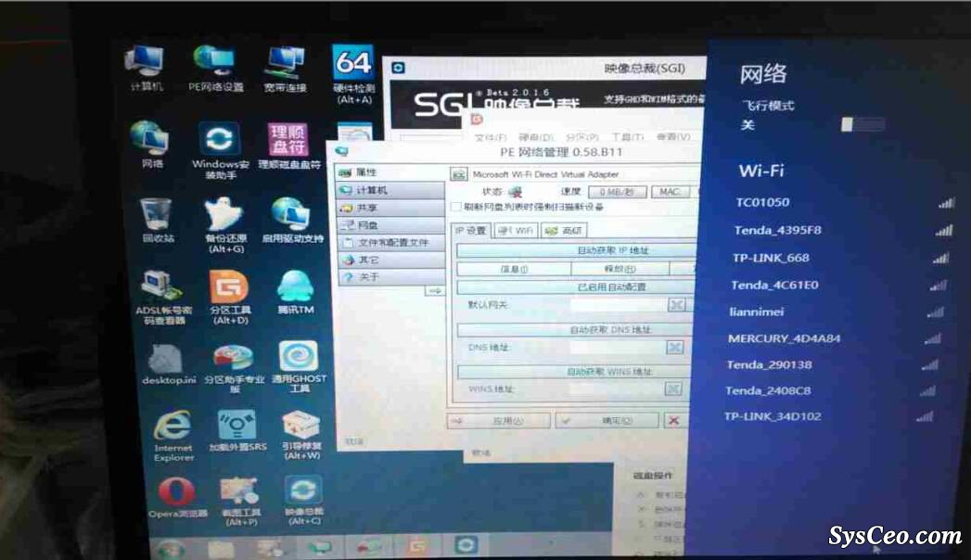Connect to TP-LINK_34D102 Wi-Fi network
The width and height of the screenshot is (971, 560).
click(828, 416)
